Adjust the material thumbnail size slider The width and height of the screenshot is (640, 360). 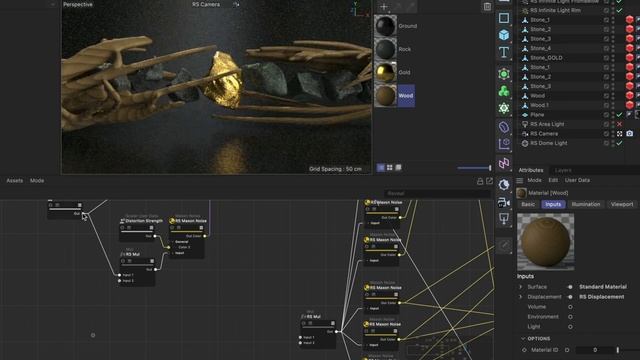474,168
